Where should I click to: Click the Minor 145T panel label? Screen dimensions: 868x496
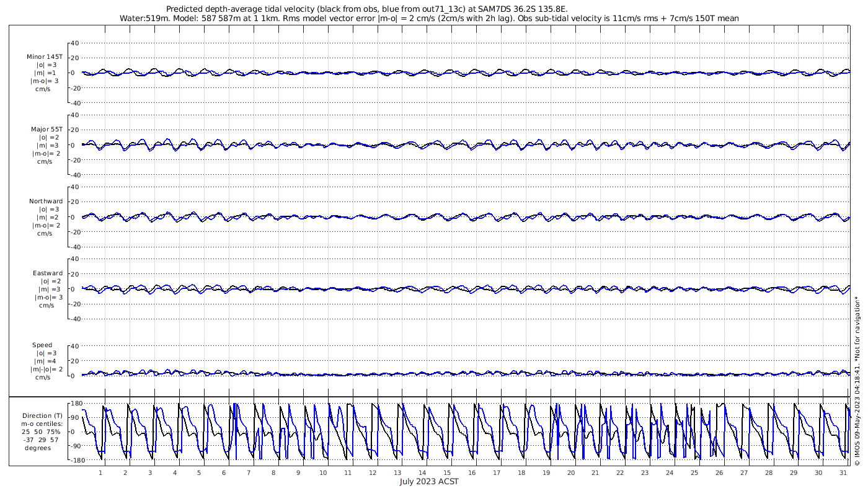[x=45, y=56]
